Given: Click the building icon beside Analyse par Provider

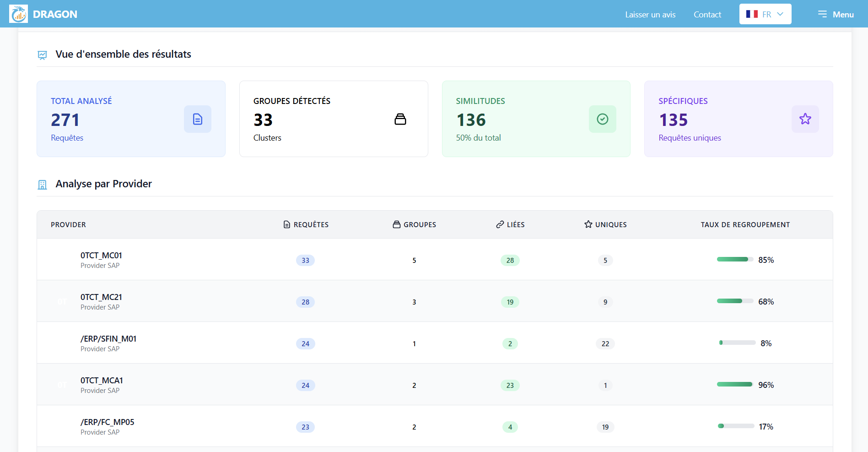Looking at the screenshot, I should click(42, 185).
